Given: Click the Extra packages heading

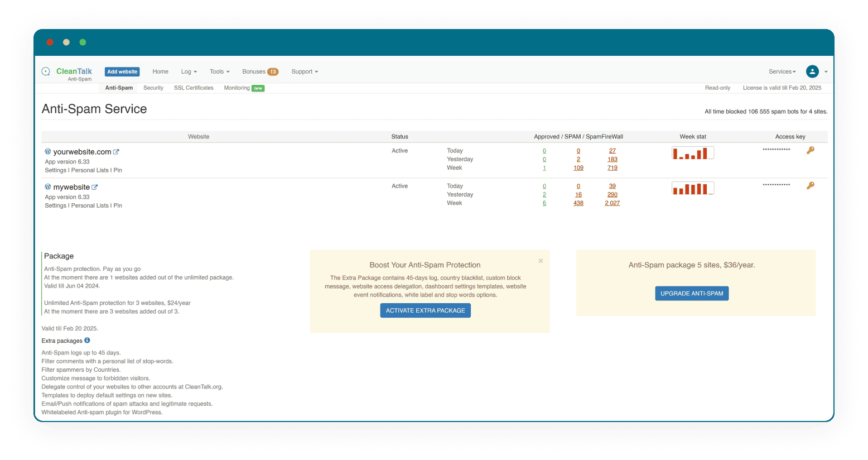Looking at the screenshot, I should pyautogui.click(x=62, y=341).
